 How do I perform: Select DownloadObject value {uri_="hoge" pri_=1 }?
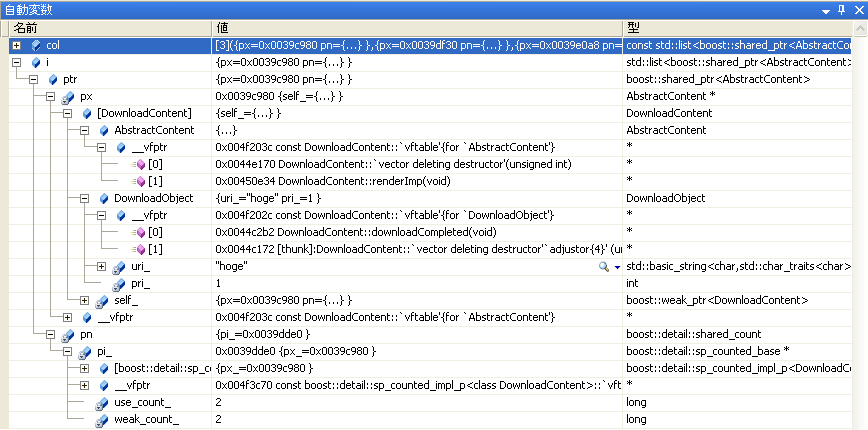(268, 198)
